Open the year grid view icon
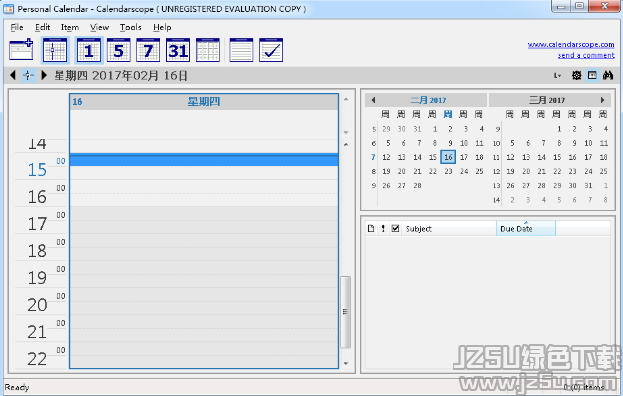Screen dimensions: 623x396 tap(208, 50)
